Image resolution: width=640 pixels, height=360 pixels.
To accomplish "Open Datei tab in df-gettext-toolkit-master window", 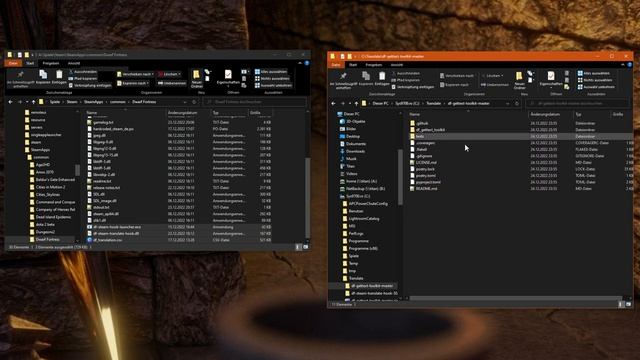I will [x=336, y=65].
